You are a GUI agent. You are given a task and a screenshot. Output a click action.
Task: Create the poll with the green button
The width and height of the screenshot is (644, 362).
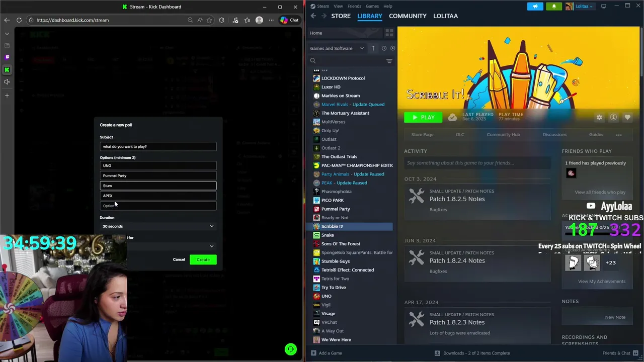(203, 259)
